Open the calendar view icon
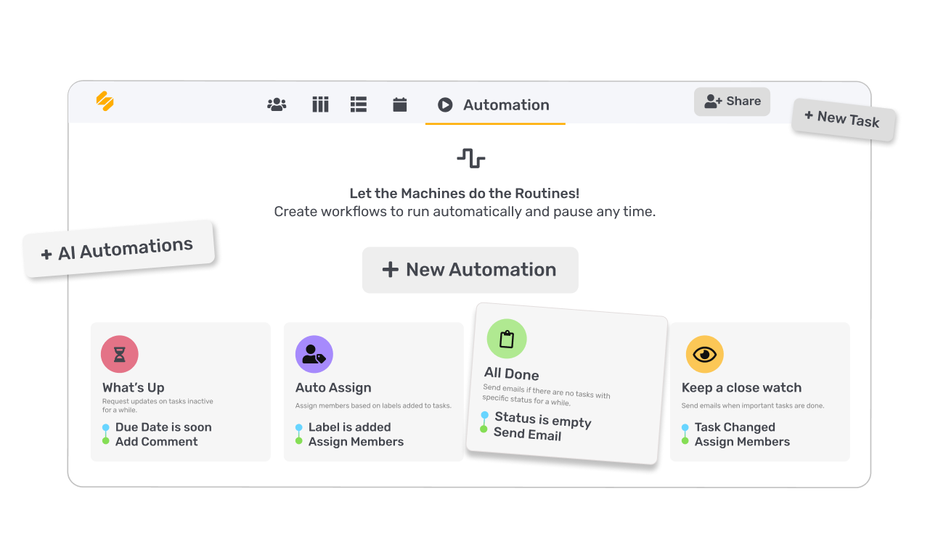The width and height of the screenshot is (938, 560). click(399, 104)
